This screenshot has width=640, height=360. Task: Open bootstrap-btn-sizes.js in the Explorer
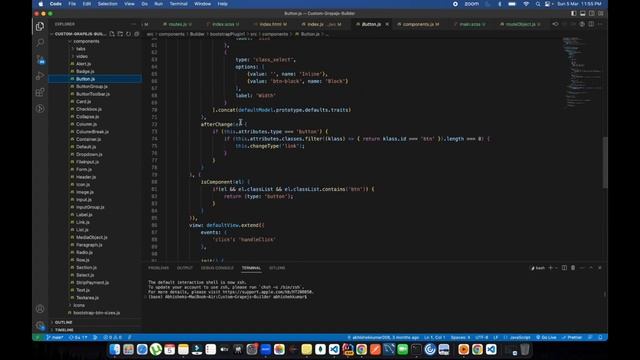click(97, 313)
